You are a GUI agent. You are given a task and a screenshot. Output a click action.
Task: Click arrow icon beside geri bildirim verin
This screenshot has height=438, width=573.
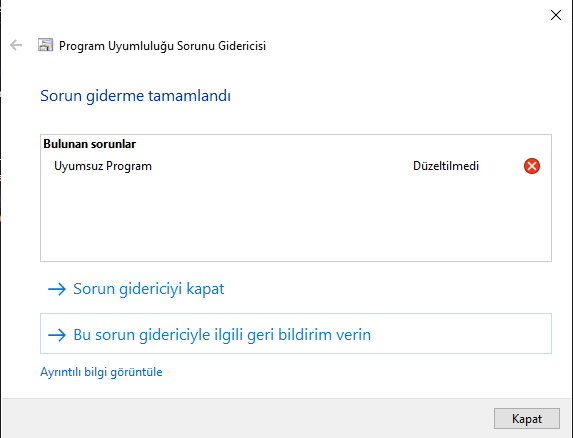tap(57, 335)
